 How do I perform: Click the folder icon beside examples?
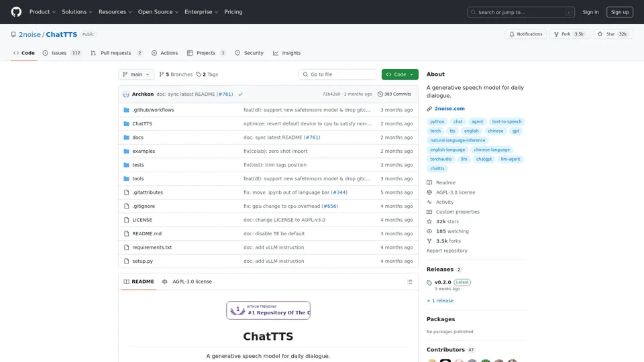(x=127, y=151)
